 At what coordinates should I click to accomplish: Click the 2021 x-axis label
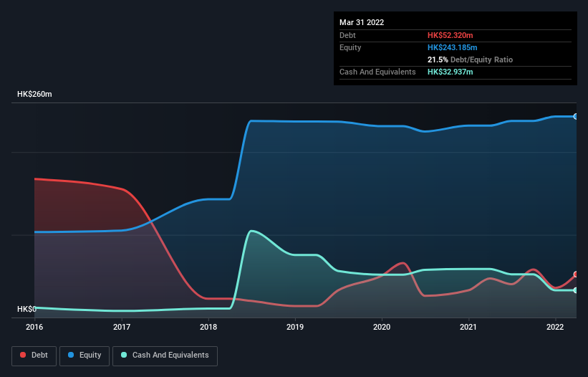[x=468, y=327]
